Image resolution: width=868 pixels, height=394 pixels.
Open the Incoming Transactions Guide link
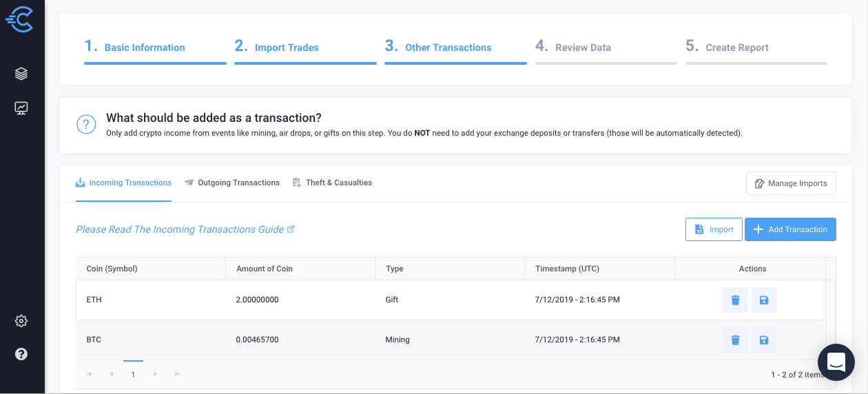pos(185,229)
